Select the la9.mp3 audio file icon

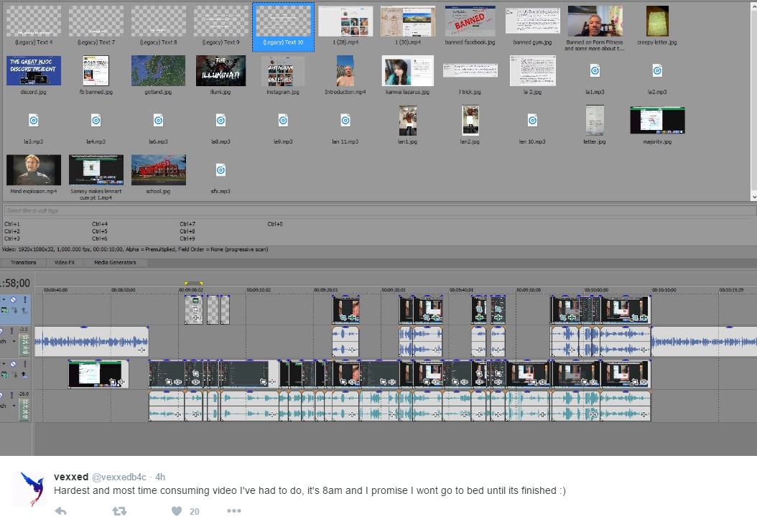pos(283,120)
